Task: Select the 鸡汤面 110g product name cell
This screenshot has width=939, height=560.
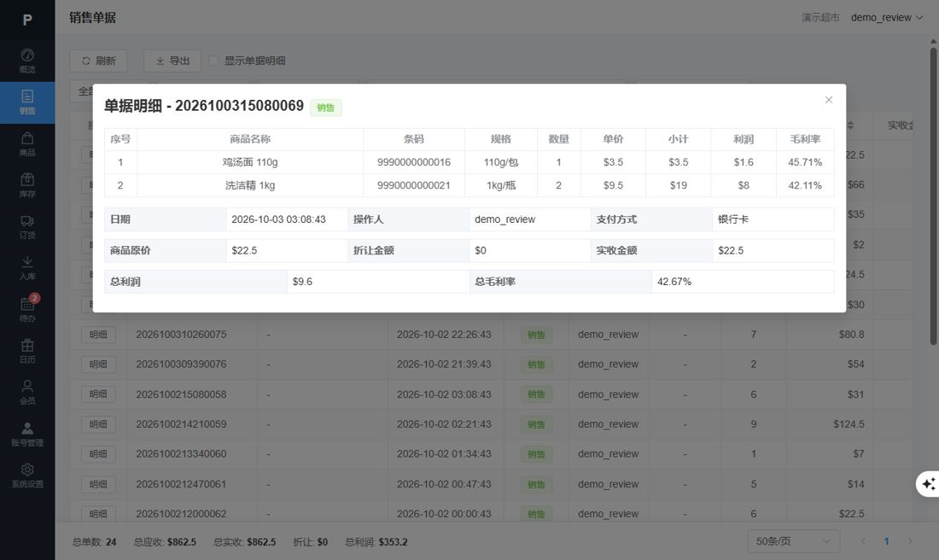Action: [250, 162]
